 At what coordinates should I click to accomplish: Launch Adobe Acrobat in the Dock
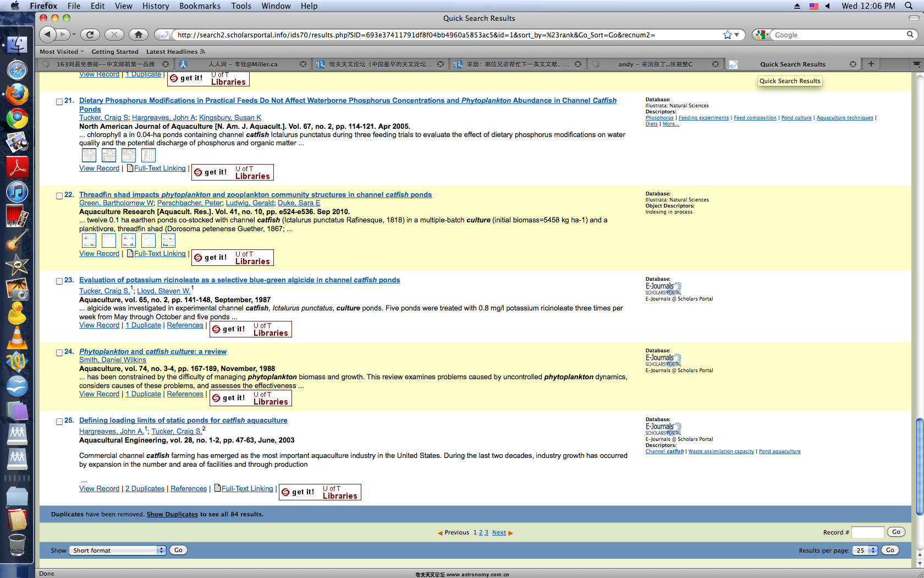17,167
